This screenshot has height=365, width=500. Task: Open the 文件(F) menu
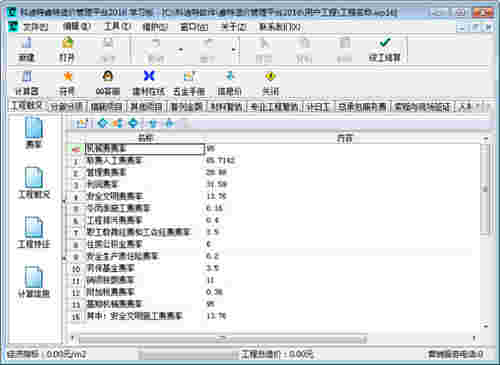35,27
